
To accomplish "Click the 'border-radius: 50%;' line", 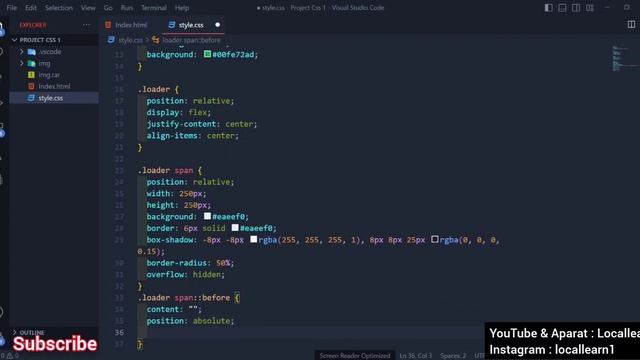I will [190, 263].
